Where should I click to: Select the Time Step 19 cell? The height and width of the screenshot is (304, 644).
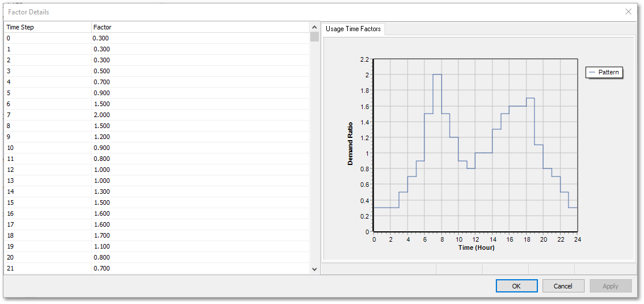click(48, 246)
